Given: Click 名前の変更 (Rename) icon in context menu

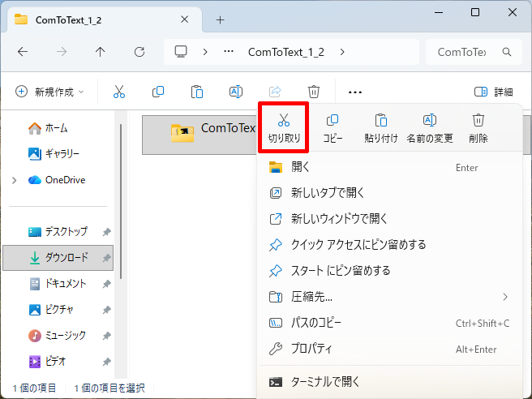Looking at the screenshot, I should click(430, 127).
